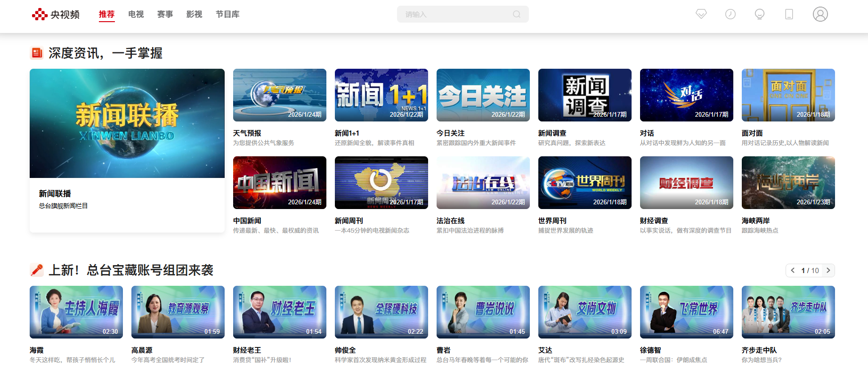Click the pencil icon beside 上新 heading
Viewport: 868px width, 387px height.
(x=36, y=270)
